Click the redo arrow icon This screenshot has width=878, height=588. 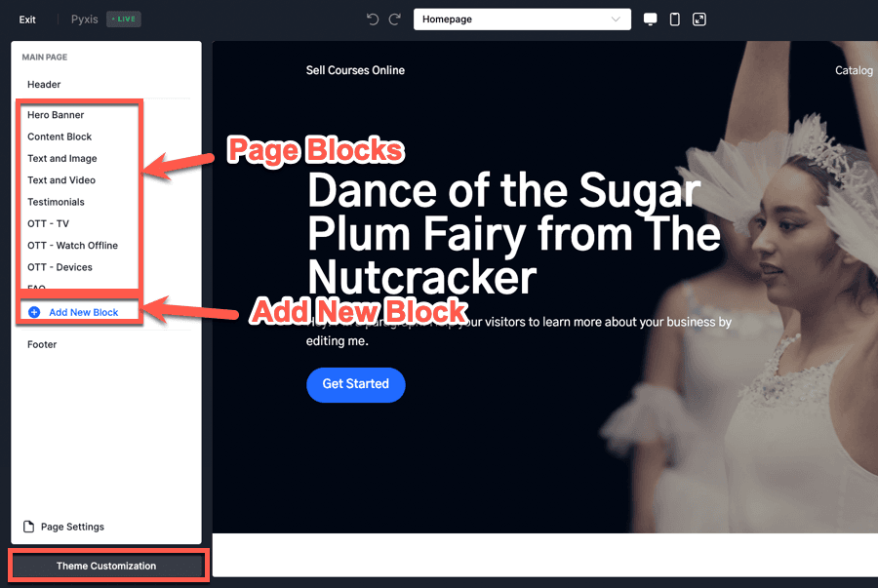pos(395,20)
